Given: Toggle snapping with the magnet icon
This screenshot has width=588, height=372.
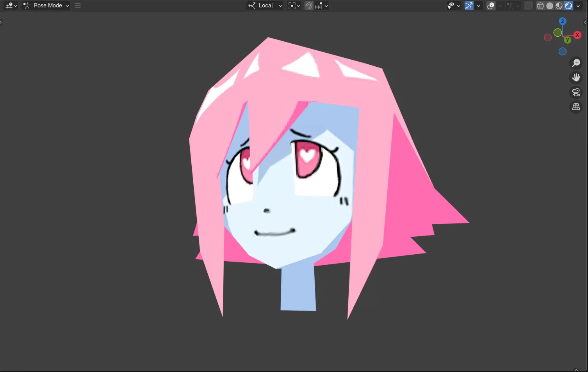Looking at the screenshot, I should point(308,5).
